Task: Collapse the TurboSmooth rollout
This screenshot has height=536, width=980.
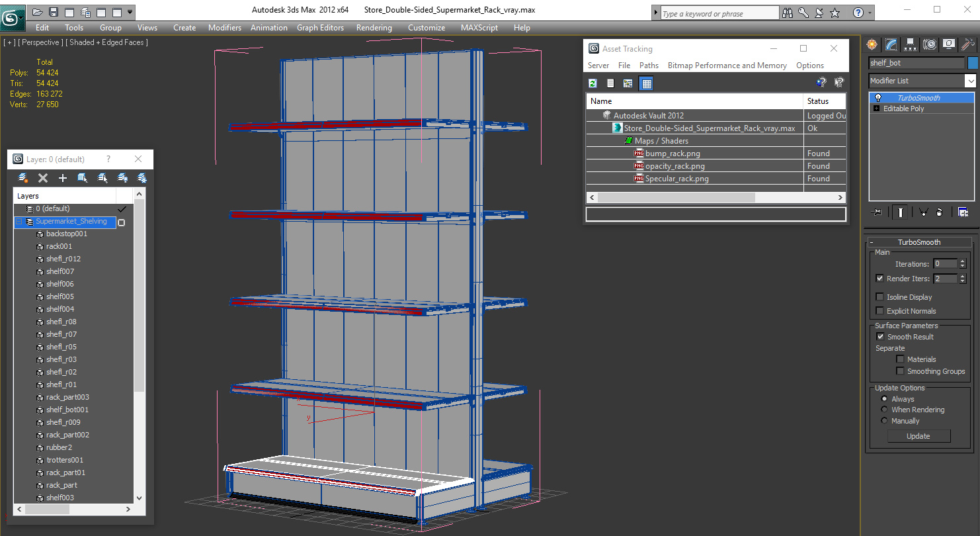Action: [x=872, y=242]
